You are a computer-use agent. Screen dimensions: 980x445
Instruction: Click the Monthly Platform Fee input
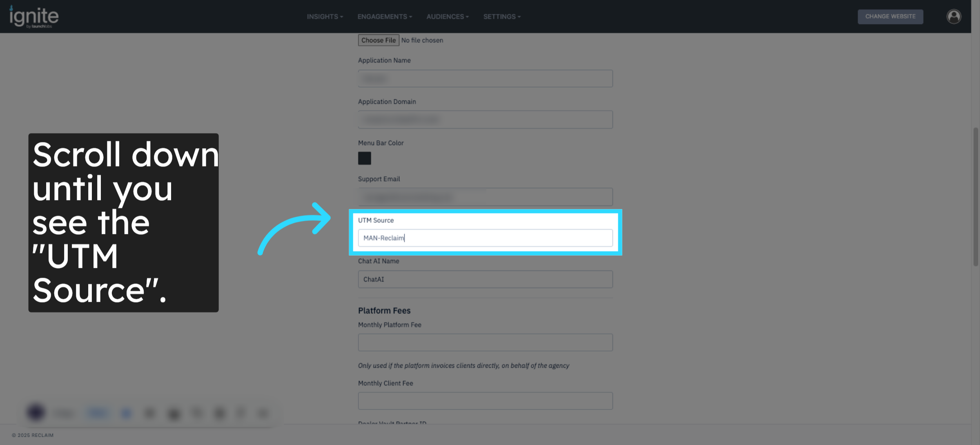click(485, 343)
